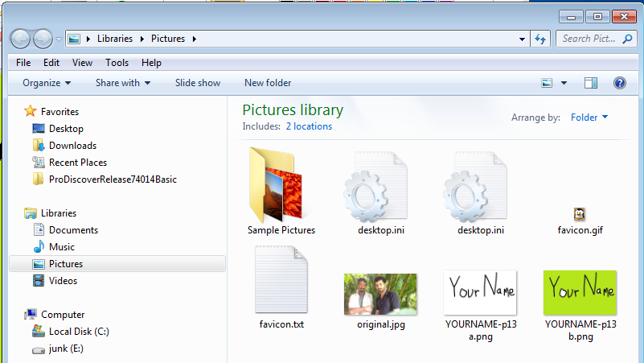Open the Share with dropdown
644x363 pixels.
123,83
